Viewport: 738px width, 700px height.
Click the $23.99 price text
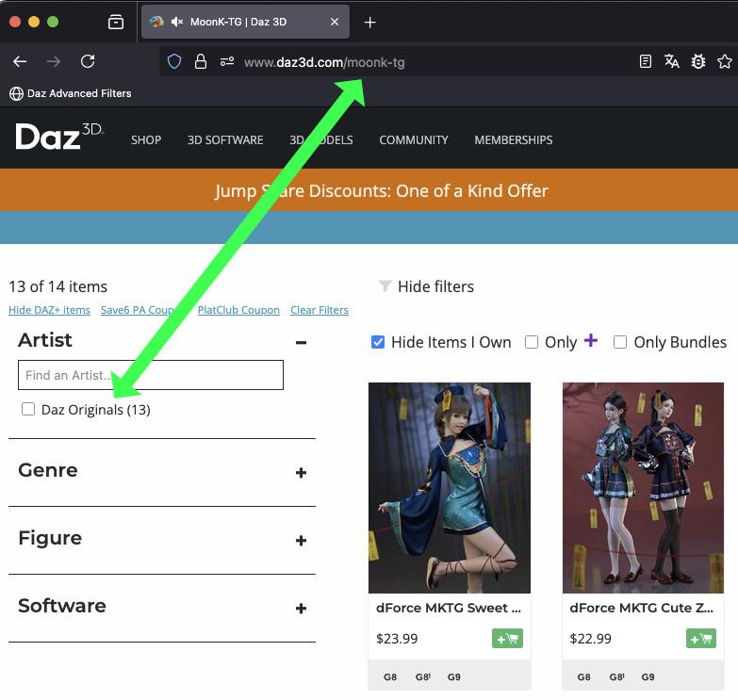tap(397, 639)
